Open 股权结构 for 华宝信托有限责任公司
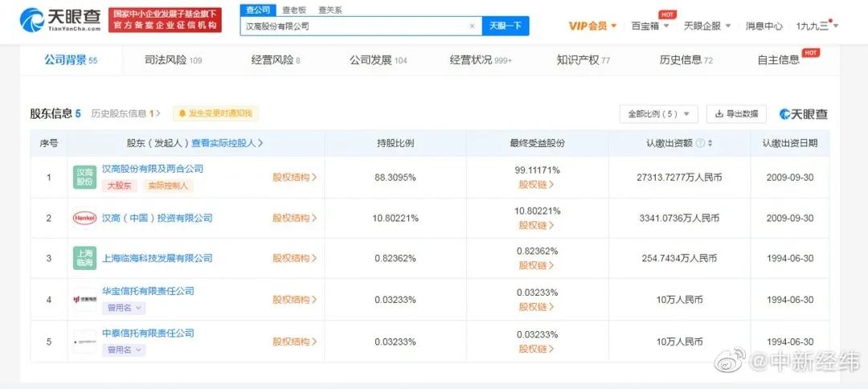 point(294,299)
